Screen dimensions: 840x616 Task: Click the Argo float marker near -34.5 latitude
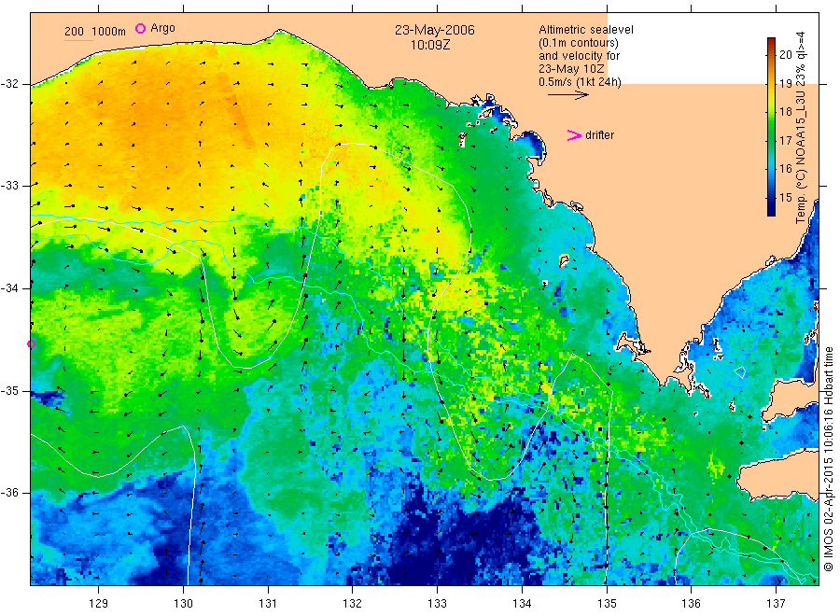click(x=31, y=344)
